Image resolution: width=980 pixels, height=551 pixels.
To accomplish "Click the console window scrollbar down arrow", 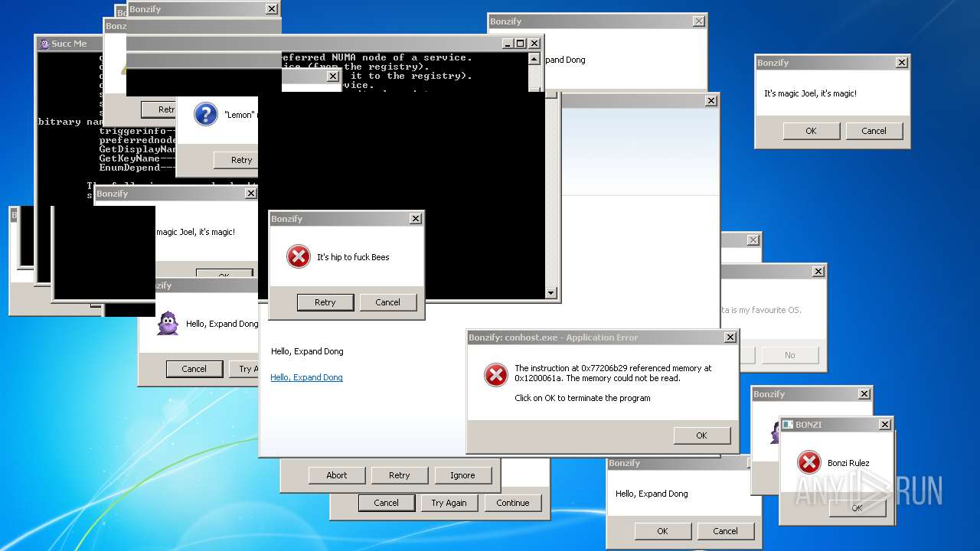I will [550, 293].
